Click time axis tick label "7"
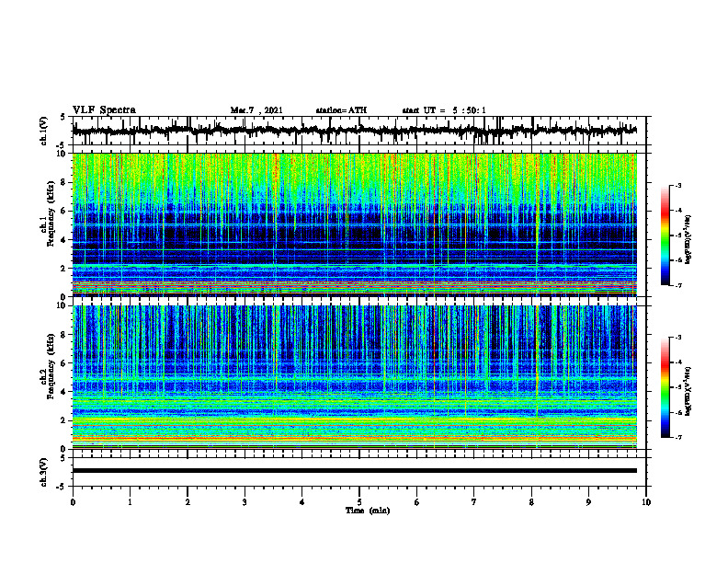The image size is (728, 563). (x=474, y=502)
